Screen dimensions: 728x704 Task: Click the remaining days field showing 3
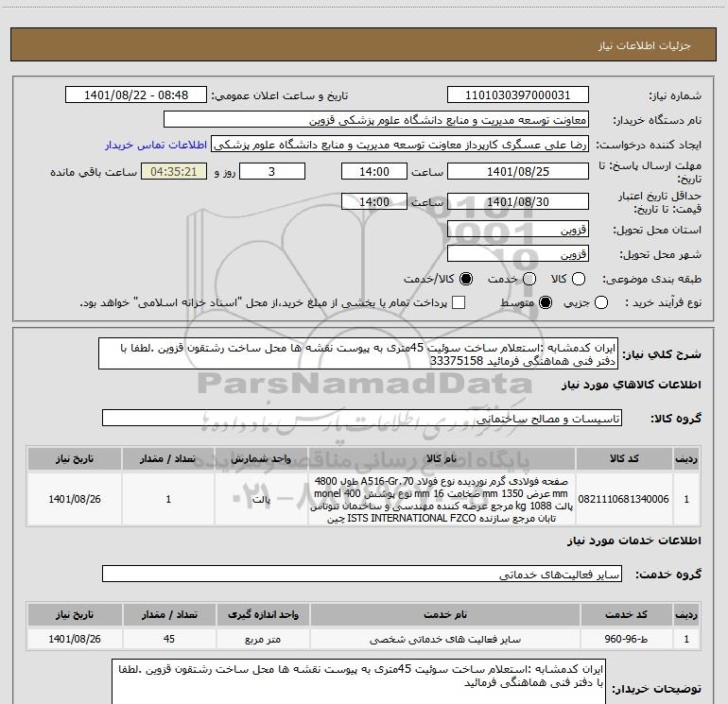pyautogui.click(x=272, y=171)
